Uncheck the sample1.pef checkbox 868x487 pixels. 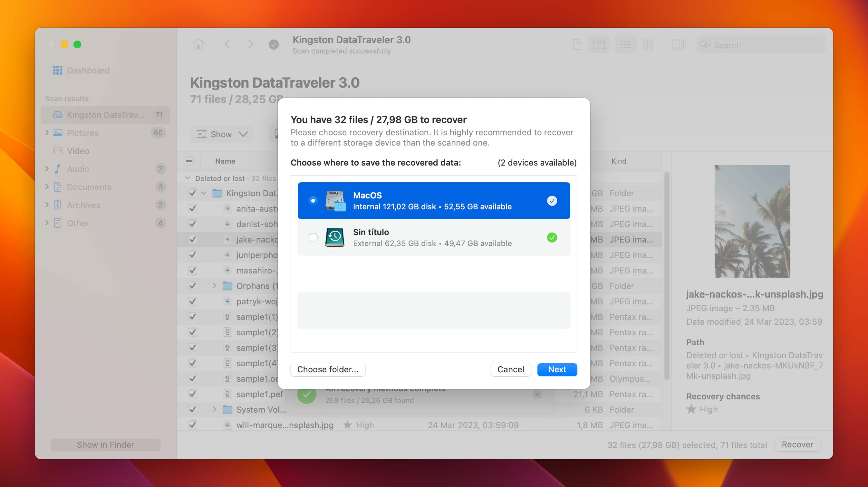192,394
